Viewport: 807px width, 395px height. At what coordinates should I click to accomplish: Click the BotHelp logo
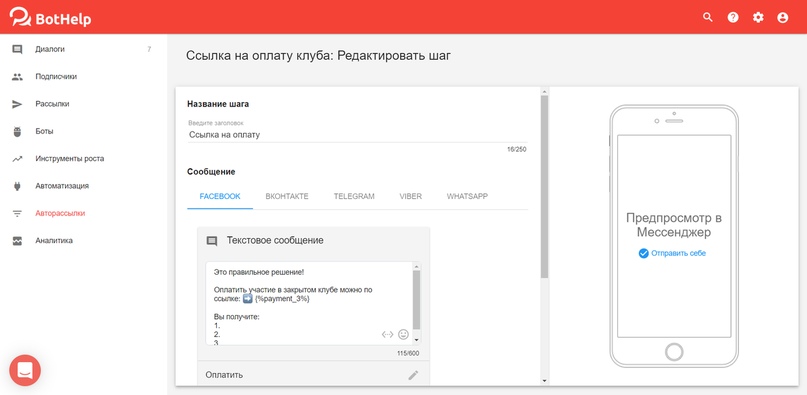[x=50, y=17]
